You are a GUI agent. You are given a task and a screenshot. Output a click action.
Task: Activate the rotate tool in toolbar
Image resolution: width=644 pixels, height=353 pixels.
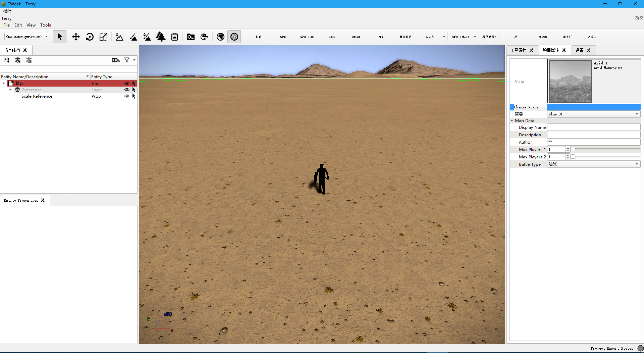pyautogui.click(x=90, y=37)
